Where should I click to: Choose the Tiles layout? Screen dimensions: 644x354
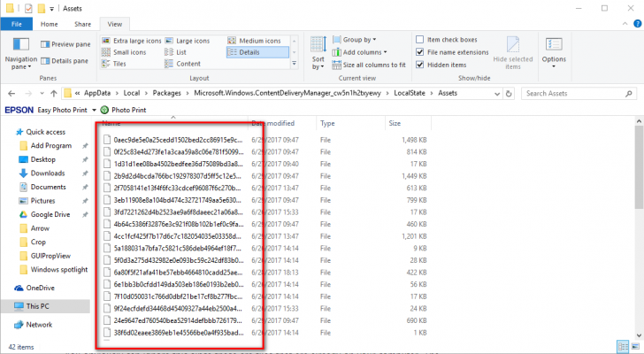[114, 64]
